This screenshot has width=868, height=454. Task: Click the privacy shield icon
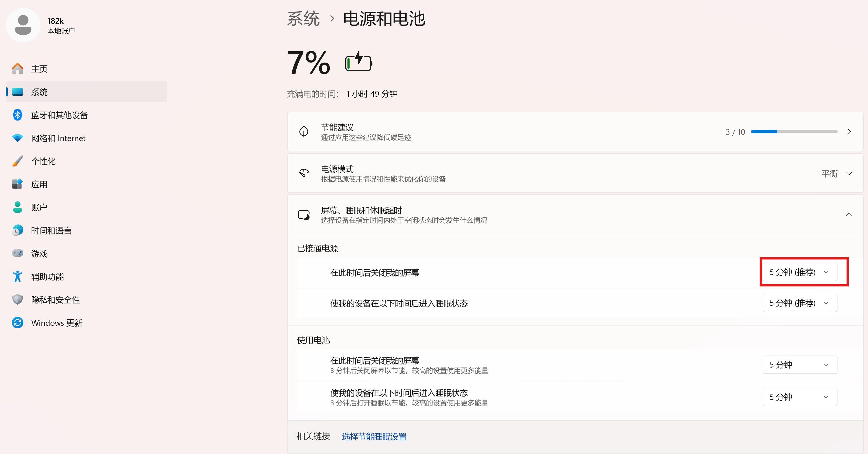tap(17, 299)
